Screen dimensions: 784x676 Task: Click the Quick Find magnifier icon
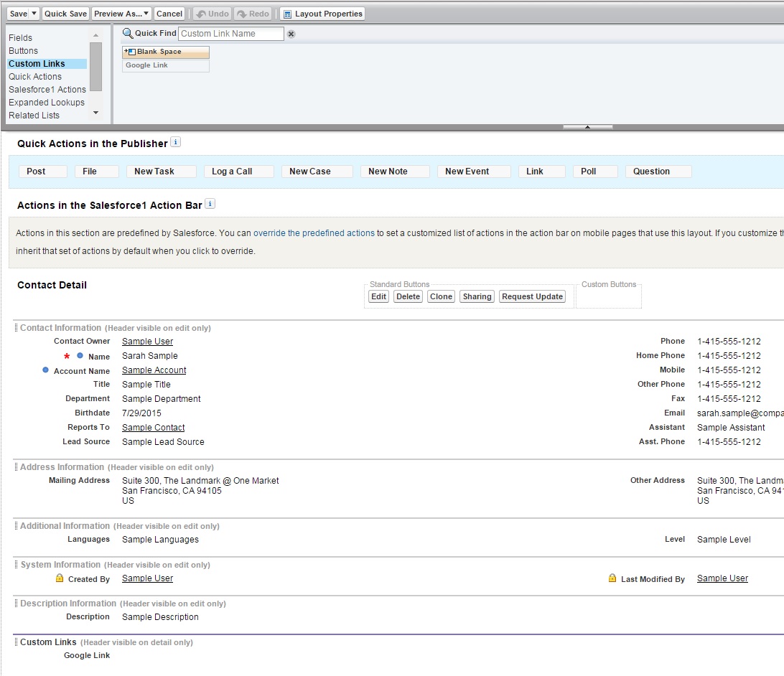point(128,34)
